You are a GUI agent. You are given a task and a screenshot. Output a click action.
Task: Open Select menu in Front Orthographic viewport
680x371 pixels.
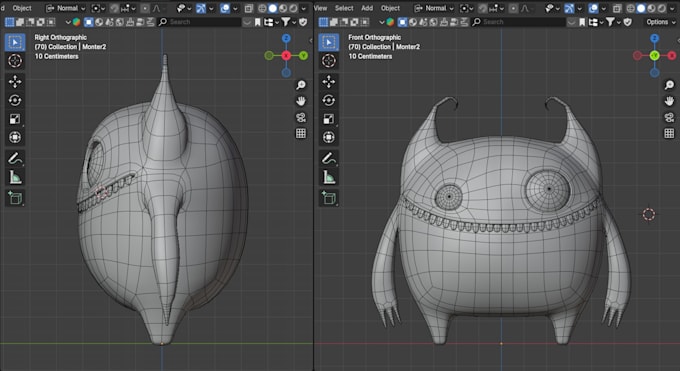click(x=344, y=8)
